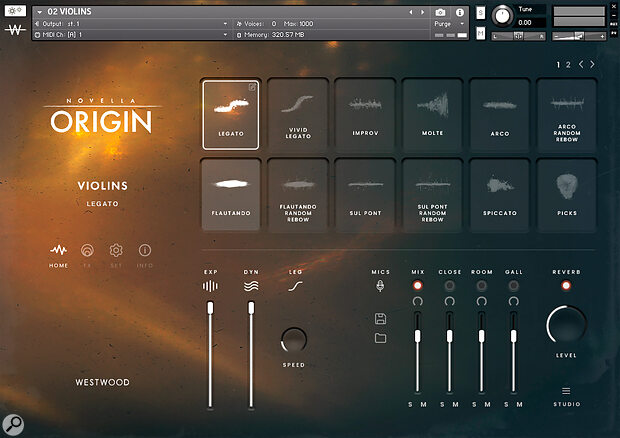The image size is (620, 438).
Task: Click the Tune knob
Action: tap(502, 17)
